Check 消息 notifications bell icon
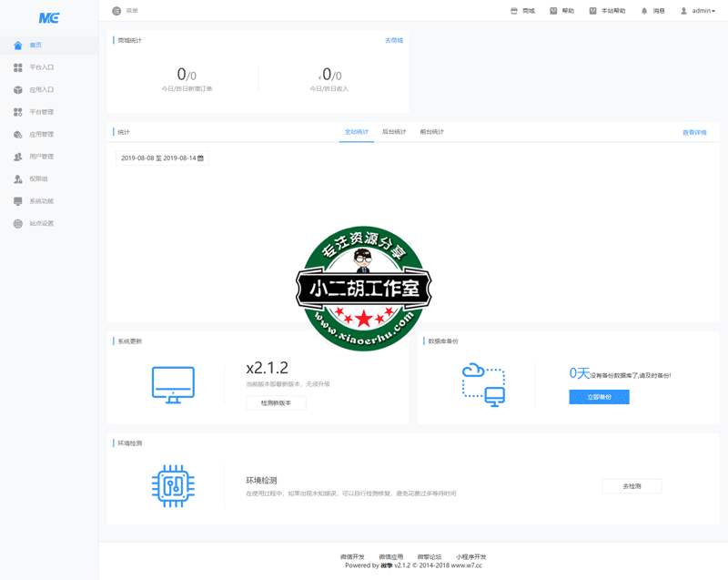Viewport: 728px width, 580px height. 644,11
